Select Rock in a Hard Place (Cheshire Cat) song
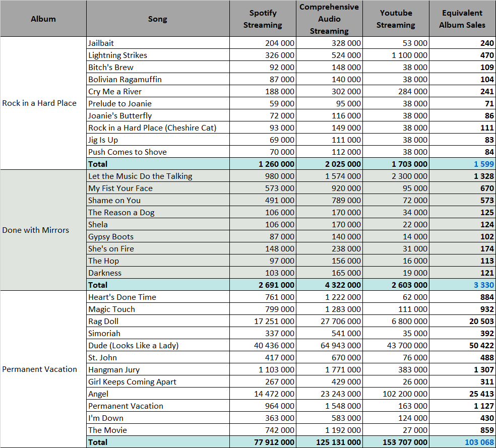 158,127
